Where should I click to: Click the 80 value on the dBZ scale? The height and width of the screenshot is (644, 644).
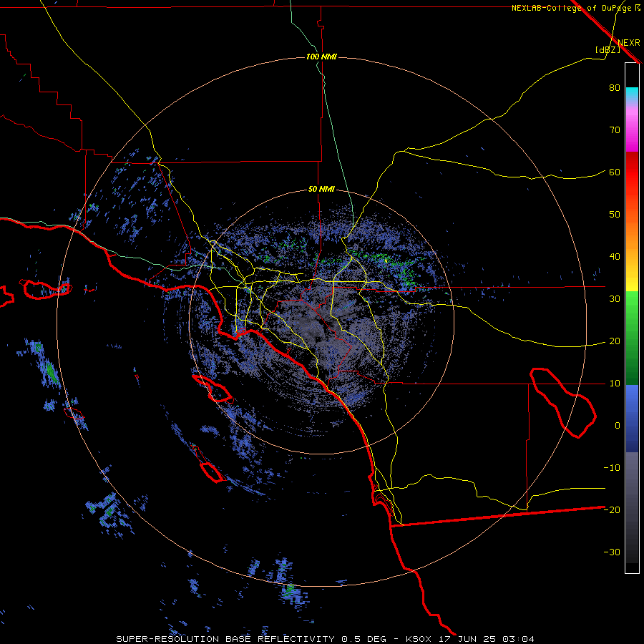pos(615,88)
